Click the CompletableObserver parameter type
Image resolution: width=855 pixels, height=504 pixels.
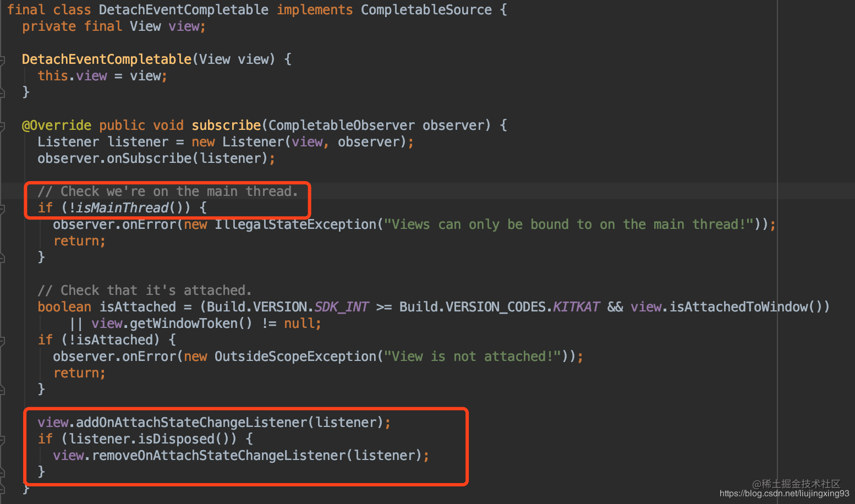(x=342, y=125)
